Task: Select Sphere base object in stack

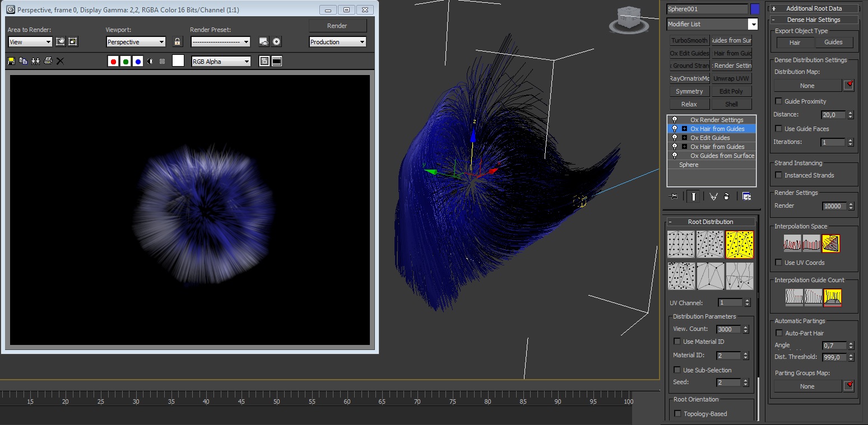Action: [x=689, y=165]
